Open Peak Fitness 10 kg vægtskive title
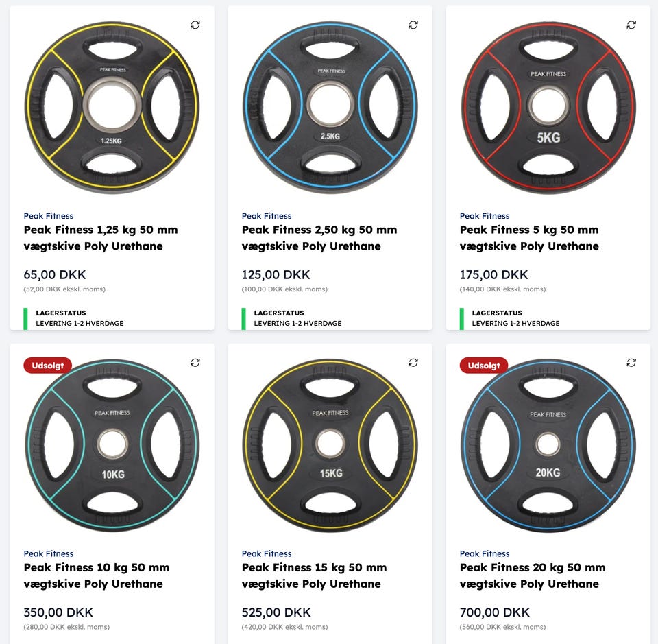Screen dimensions: 658x644 pos(97,575)
